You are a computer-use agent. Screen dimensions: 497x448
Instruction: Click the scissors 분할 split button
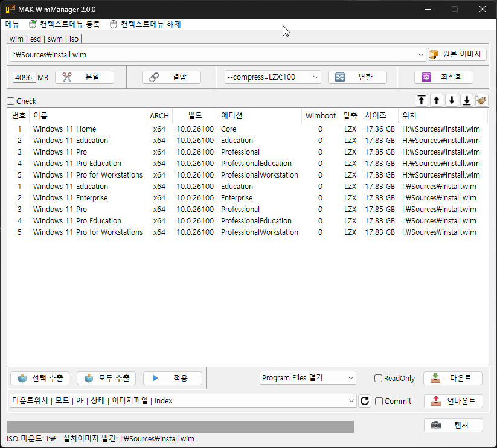(85, 77)
